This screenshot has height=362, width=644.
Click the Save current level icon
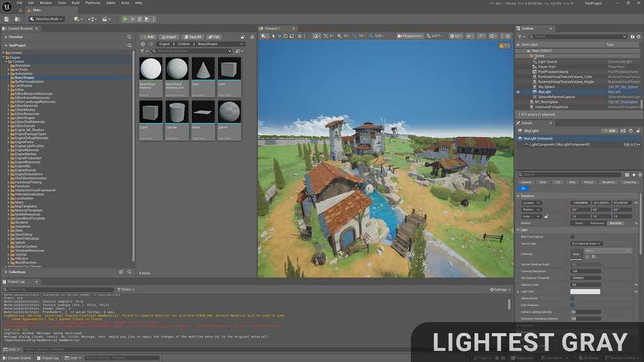6,19
